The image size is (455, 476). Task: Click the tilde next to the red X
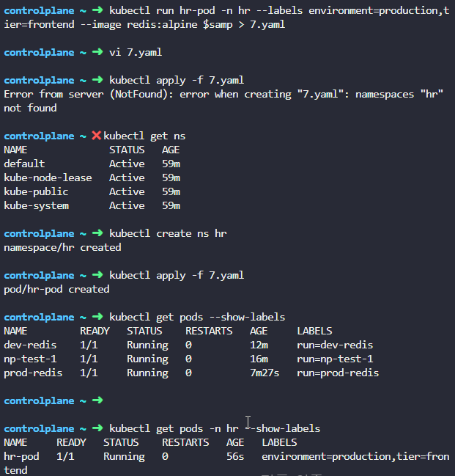[x=83, y=136]
